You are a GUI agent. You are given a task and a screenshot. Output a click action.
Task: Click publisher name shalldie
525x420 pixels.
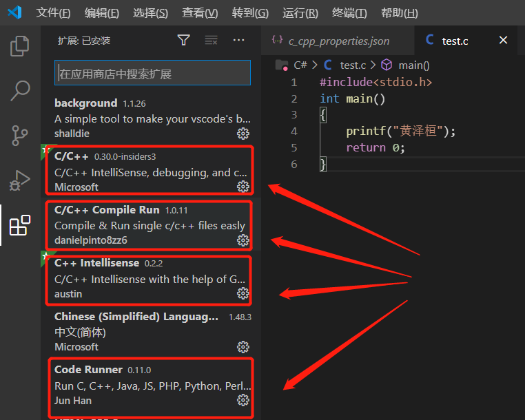click(x=72, y=134)
